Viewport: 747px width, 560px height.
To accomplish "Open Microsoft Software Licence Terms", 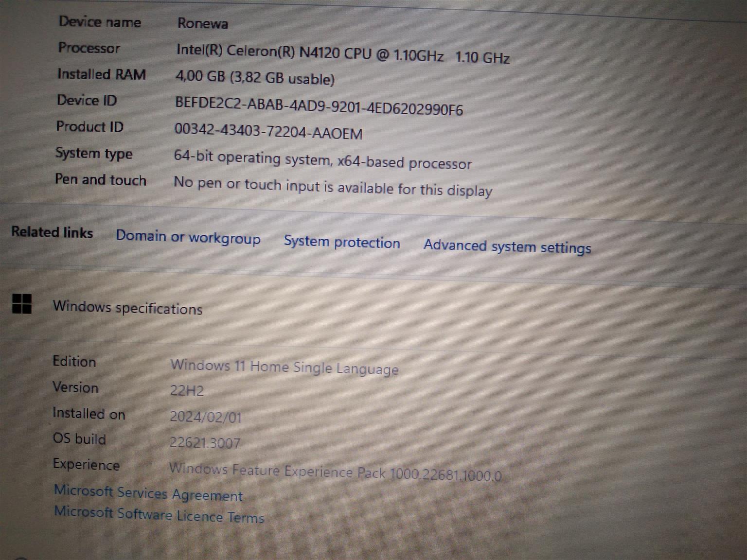I will click(x=159, y=515).
